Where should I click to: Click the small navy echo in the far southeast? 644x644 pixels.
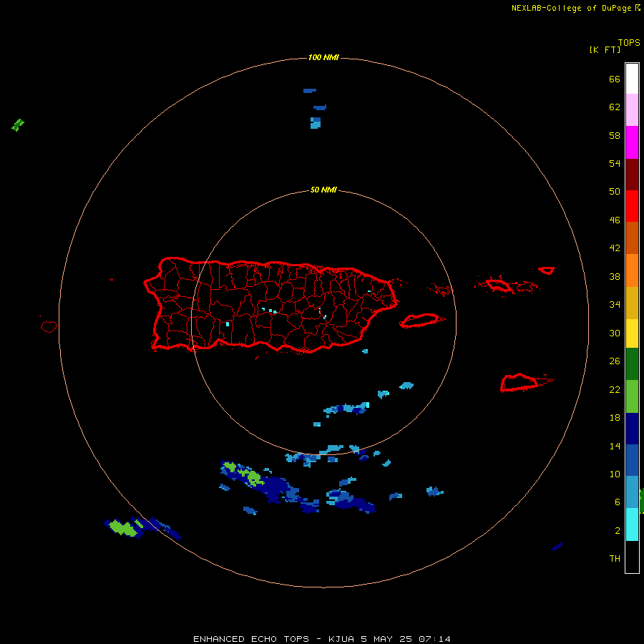coord(557,546)
